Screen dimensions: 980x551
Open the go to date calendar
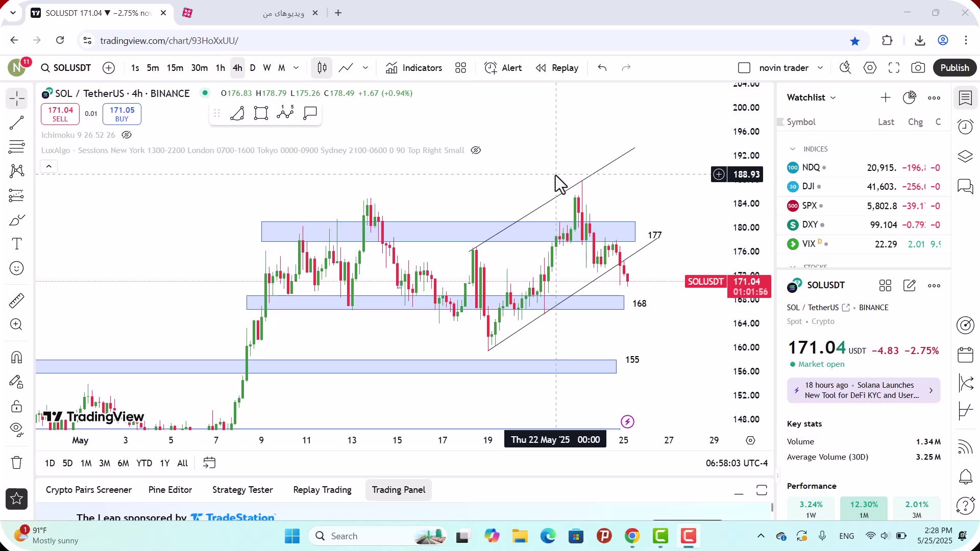click(209, 463)
